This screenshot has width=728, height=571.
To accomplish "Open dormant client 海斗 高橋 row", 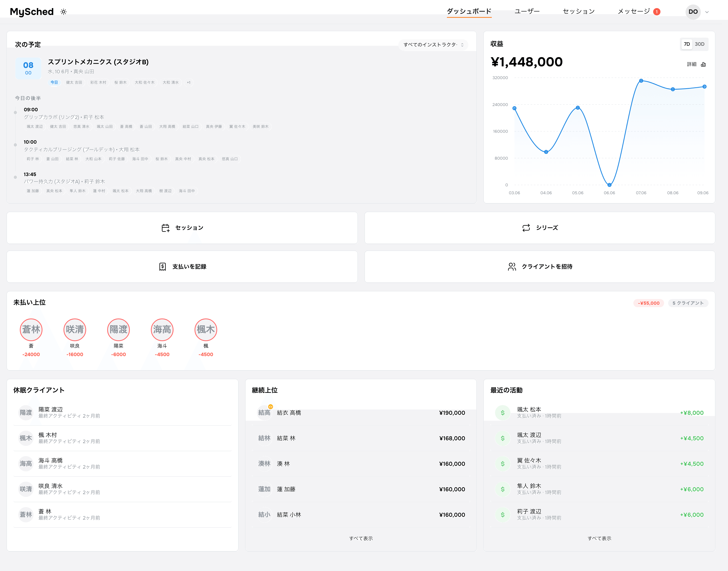I will pyautogui.click(x=123, y=463).
